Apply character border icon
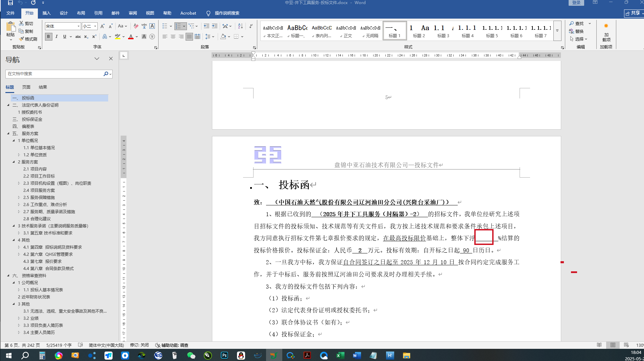This screenshot has height=361, width=644. tap(152, 26)
